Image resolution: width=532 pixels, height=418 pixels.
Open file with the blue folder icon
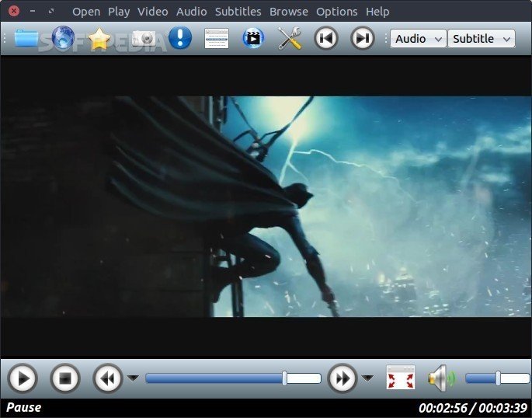tap(26, 38)
